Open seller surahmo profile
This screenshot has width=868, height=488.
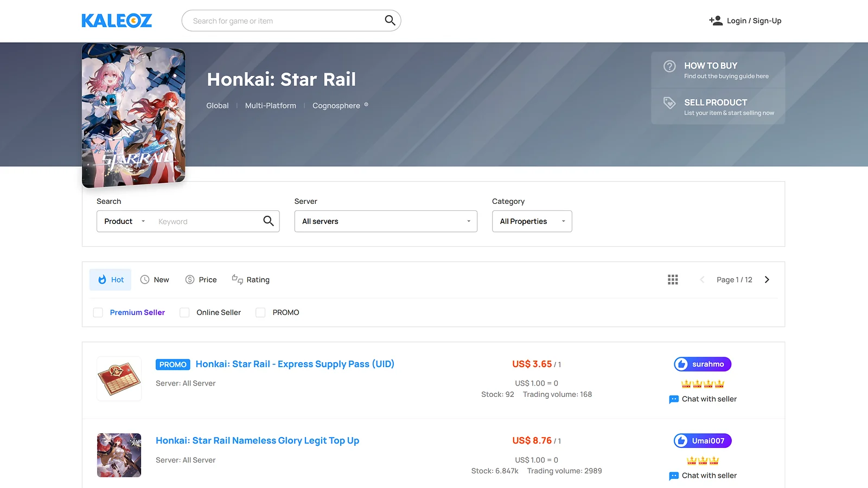pyautogui.click(x=703, y=364)
